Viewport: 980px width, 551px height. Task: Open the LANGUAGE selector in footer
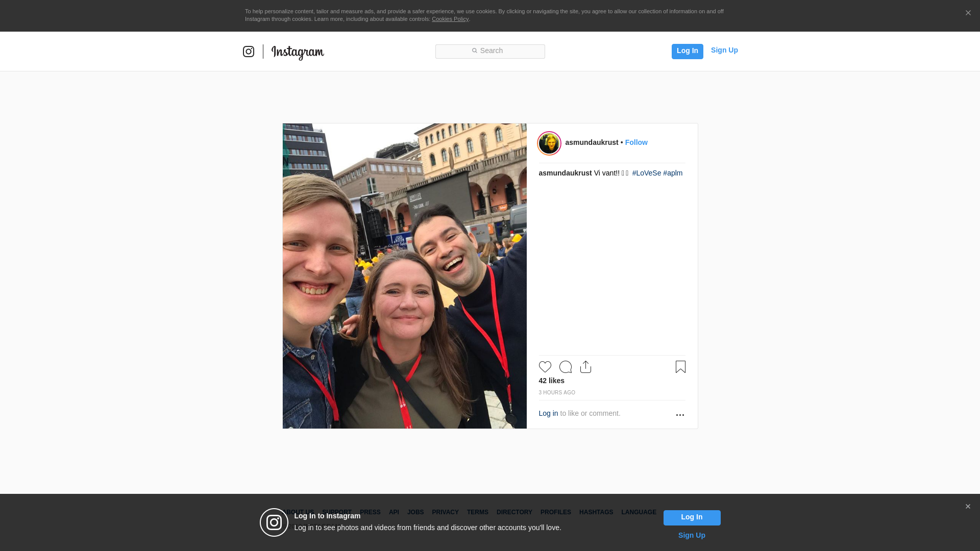click(639, 512)
